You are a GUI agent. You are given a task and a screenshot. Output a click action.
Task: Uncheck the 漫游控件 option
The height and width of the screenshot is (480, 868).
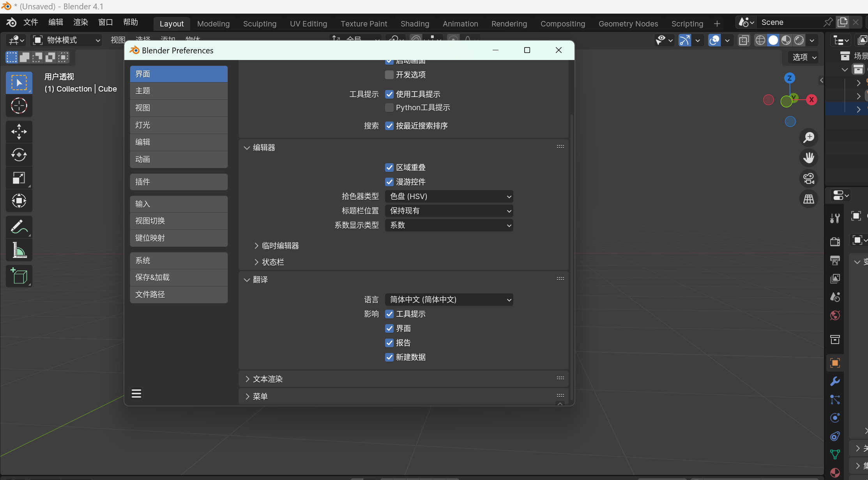[x=389, y=182]
